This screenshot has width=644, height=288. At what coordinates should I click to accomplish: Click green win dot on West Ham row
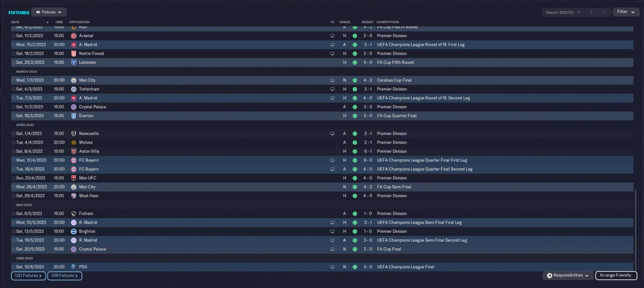point(355,196)
